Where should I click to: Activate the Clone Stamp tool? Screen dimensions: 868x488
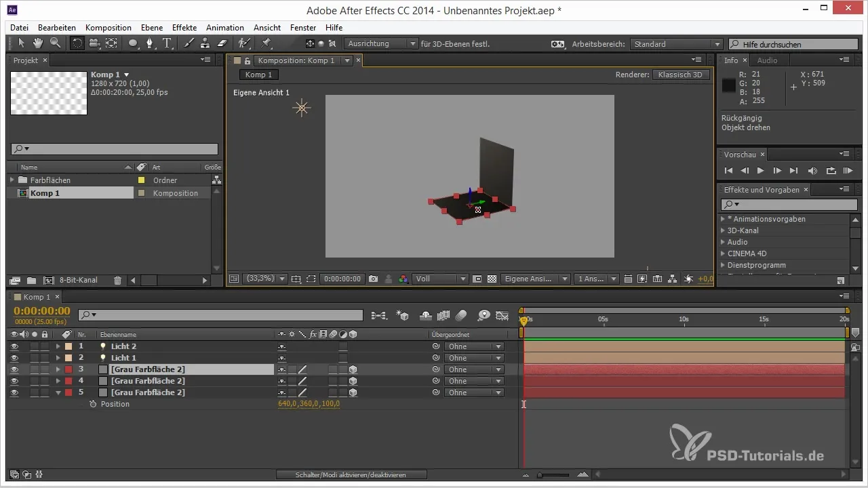point(205,43)
